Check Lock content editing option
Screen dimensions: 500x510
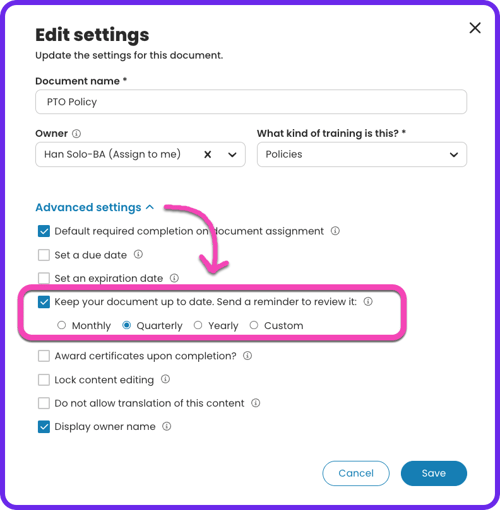pyautogui.click(x=44, y=380)
